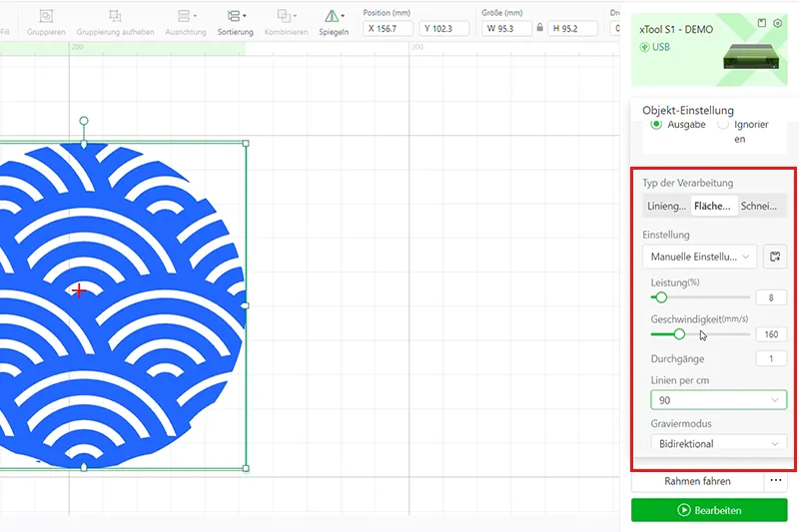This screenshot has height=532, width=799.
Task: Click the xTool S1 machine thumbnail
Action: pos(751,57)
